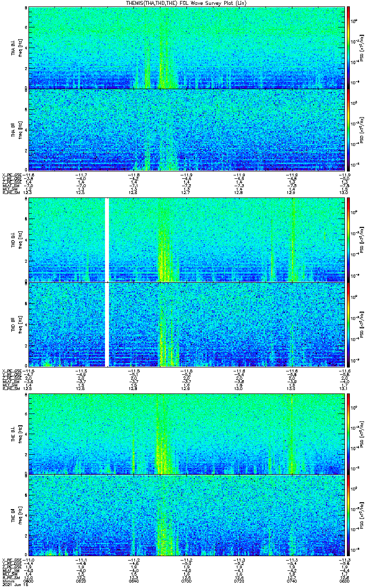Click the color bar beside THA B-perpendicular panel
The width and height of the screenshot is (368, 588).
349,48
